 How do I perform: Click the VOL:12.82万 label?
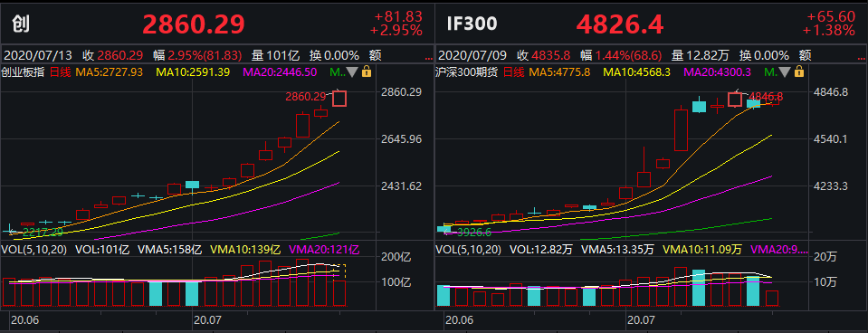[541, 250]
